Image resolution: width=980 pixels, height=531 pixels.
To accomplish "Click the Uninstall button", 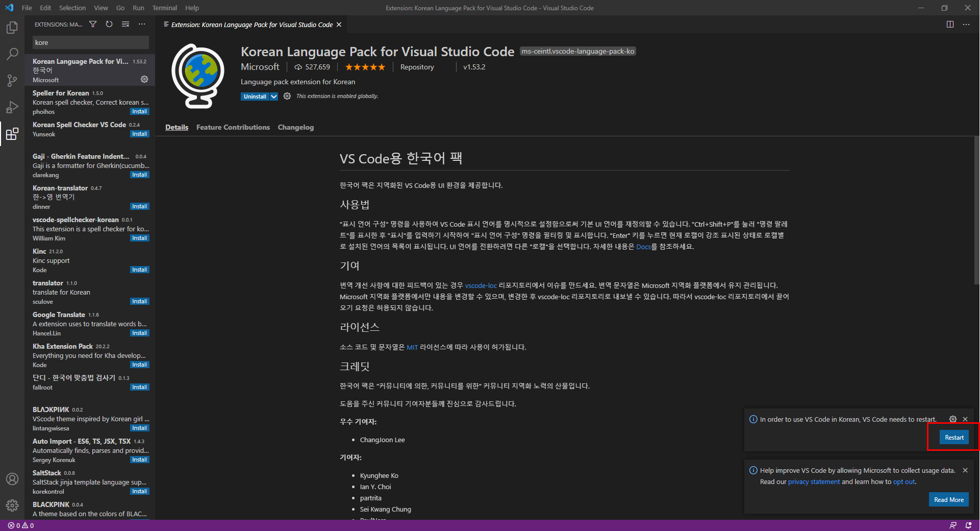I will click(255, 96).
